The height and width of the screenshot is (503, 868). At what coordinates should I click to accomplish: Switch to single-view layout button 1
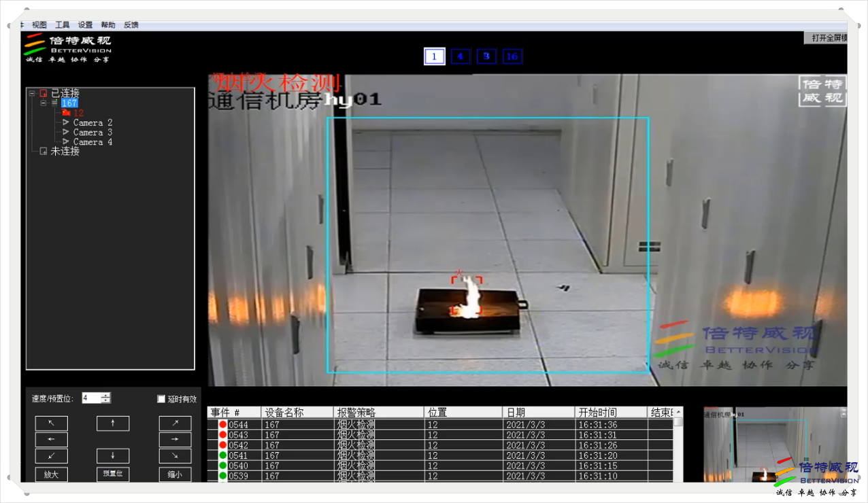click(435, 56)
